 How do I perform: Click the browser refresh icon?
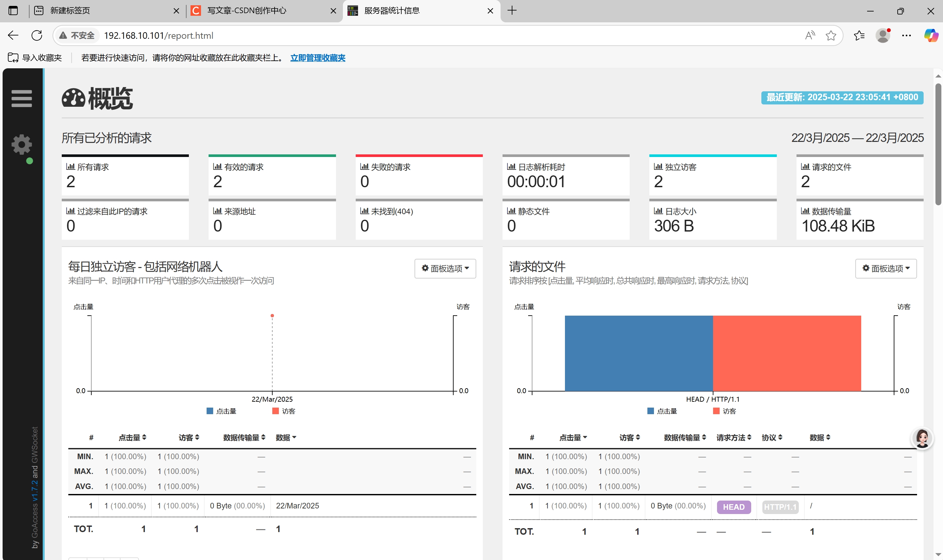36,35
